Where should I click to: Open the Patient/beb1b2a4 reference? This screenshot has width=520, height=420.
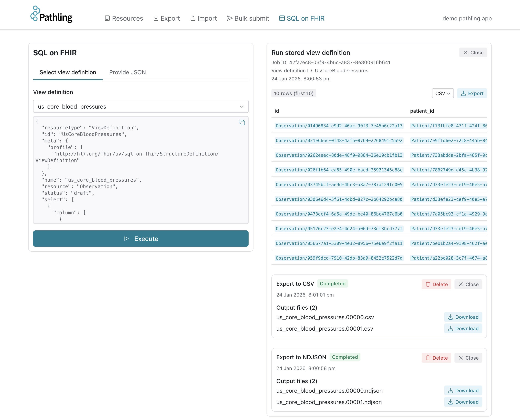[x=449, y=243]
